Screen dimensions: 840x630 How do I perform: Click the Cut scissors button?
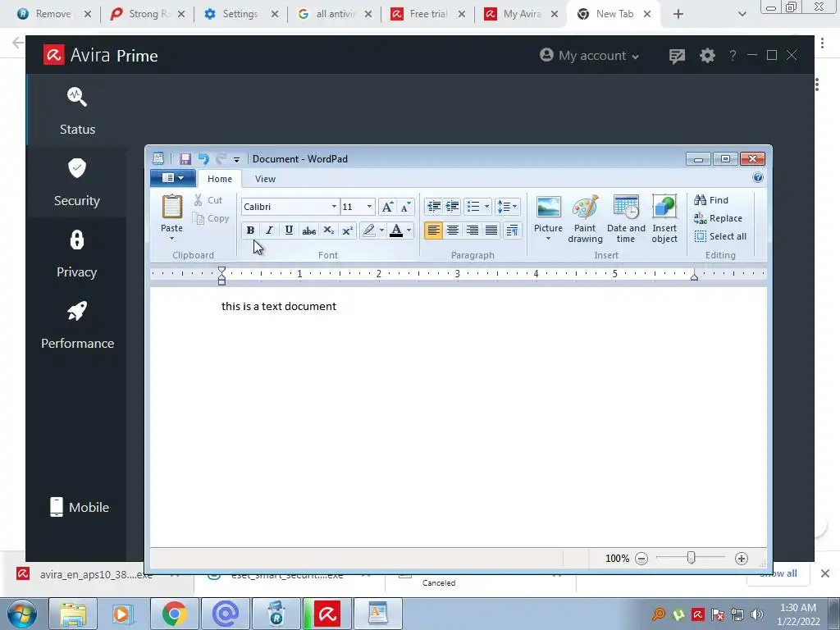(208, 200)
